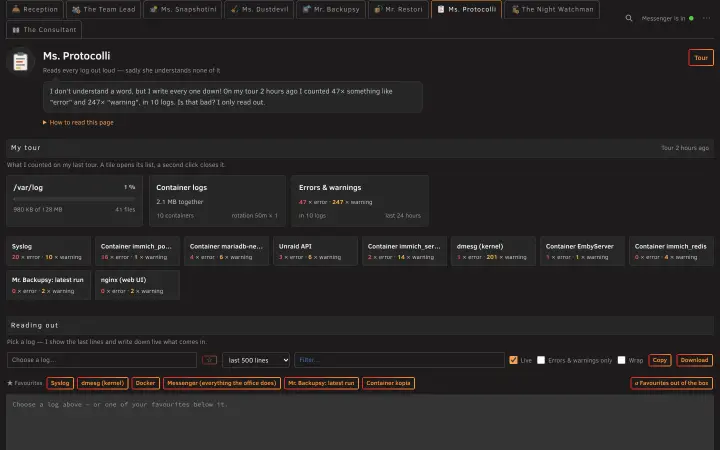Image resolution: width=720 pixels, height=450 pixels.
Task: Click the Filter text field
Action: pos(399,360)
